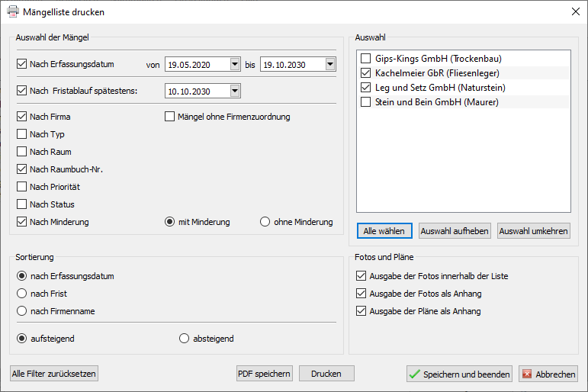Screen dimensions: 588x392
Task: Click the printer icon in title bar
Action: (x=13, y=12)
